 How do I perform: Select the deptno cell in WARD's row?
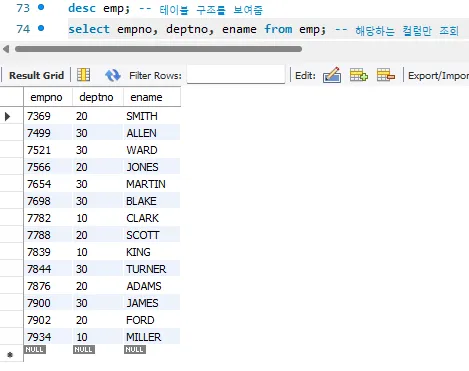tap(98, 150)
